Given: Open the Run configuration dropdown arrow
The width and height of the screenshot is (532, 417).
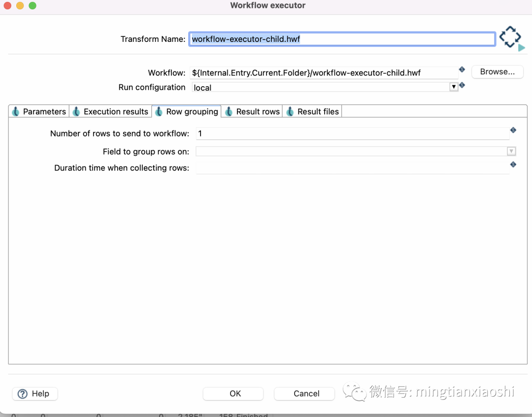Looking at the screenshot, I should [453, 87].
